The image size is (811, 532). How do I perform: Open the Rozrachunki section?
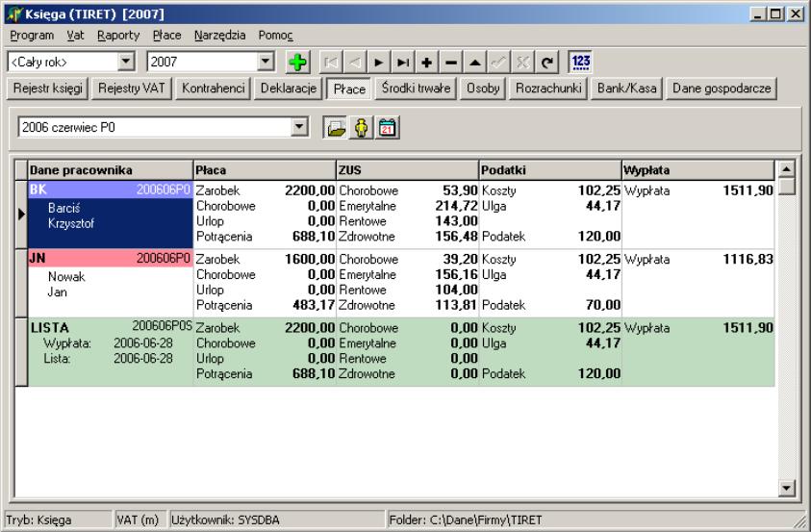click(x=548, y=89)
